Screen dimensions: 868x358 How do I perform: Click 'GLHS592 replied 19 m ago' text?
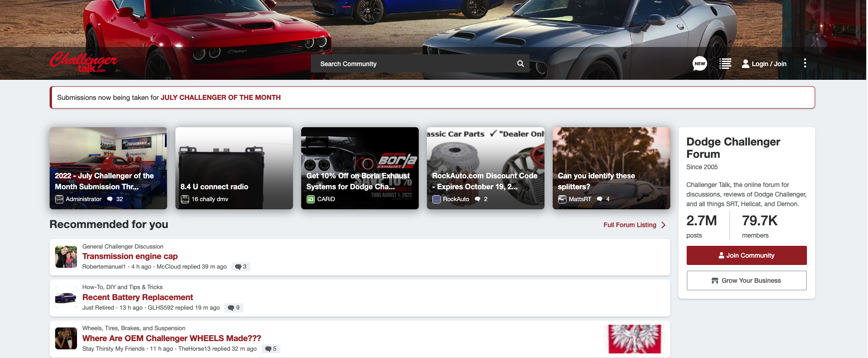pyautogui.click(x=184, y=308)
